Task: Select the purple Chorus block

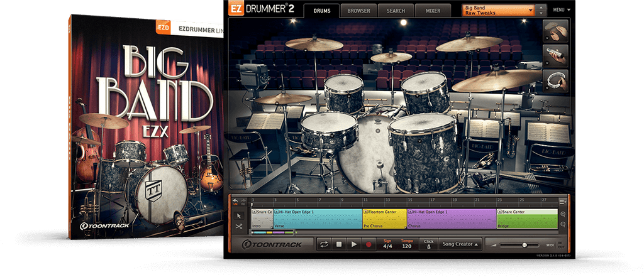Action: click(452, 219)
